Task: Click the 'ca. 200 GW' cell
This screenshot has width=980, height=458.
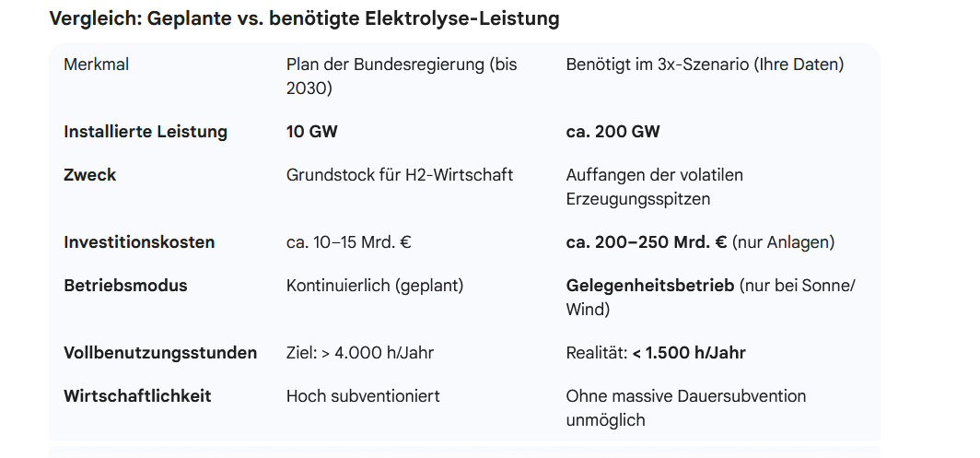Action: pos(612,132)
